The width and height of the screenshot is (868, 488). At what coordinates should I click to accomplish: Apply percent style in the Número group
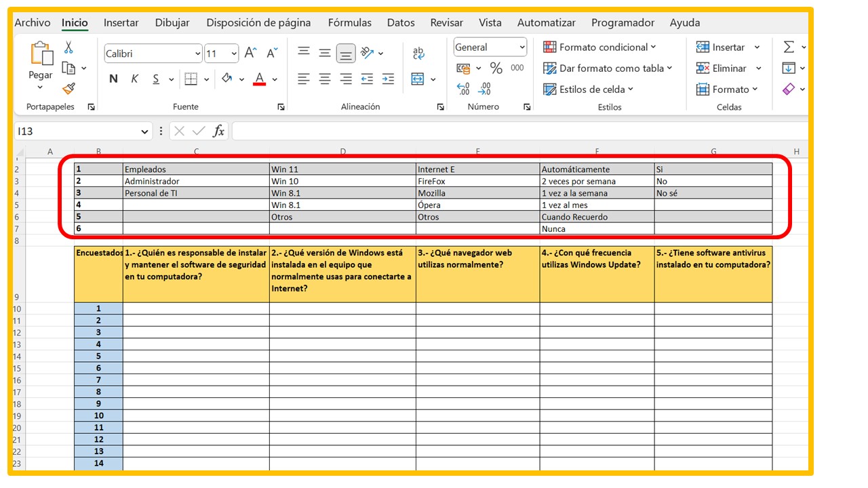coord(495,66)
